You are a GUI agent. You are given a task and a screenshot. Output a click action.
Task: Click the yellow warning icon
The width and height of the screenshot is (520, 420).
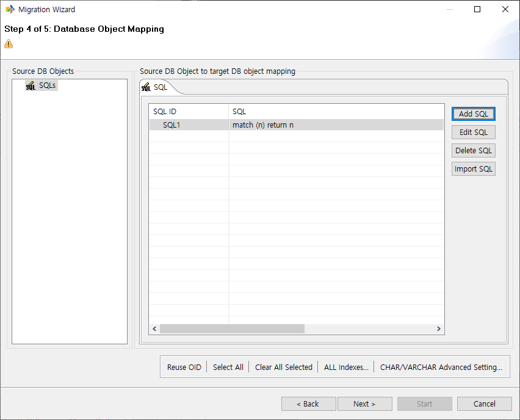coord(9,44)
